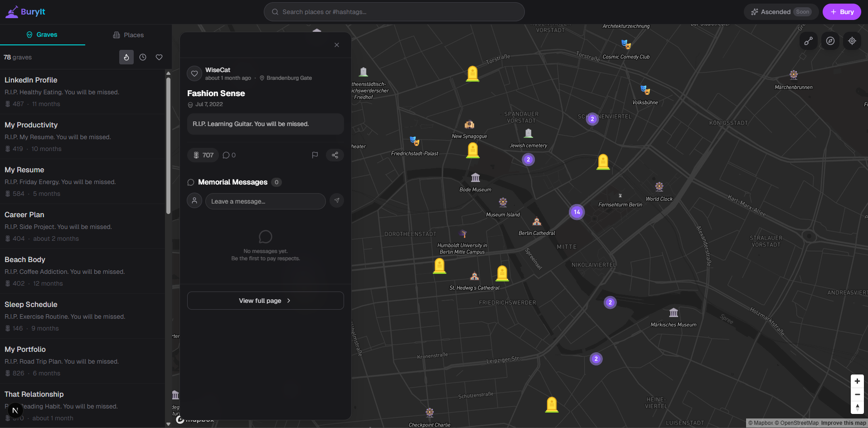Click the scrollbar down arrow
Viewport: 868px width, 428px height.
[x=168, y=424]
